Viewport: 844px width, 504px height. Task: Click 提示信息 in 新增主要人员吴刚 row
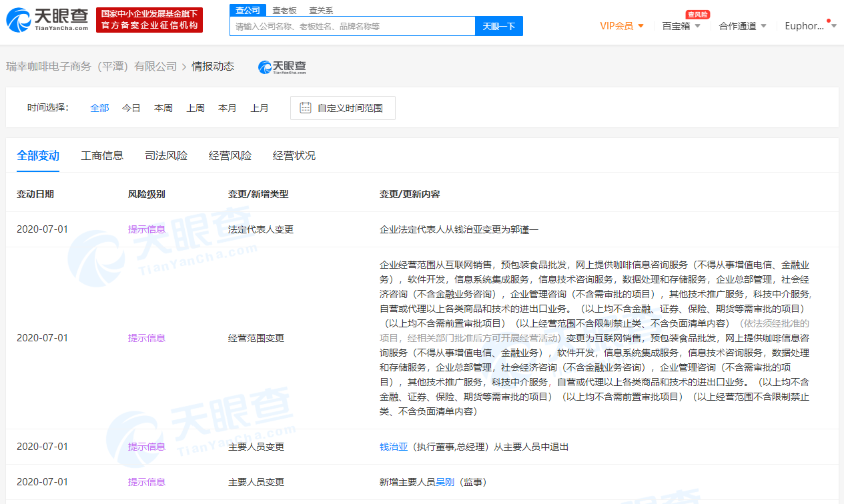[x=147, y=482]
